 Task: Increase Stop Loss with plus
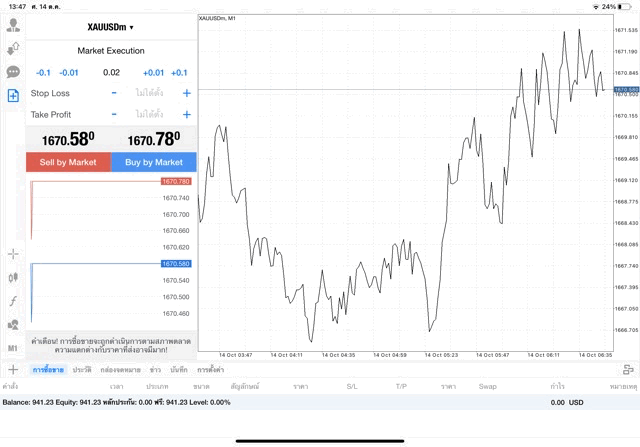(x=186, y=93)
